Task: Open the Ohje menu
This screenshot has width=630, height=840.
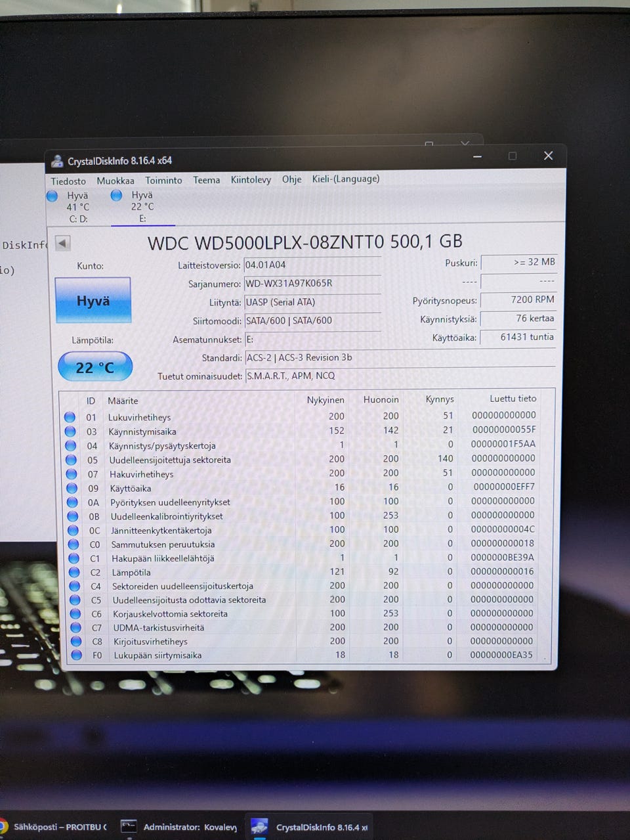Action: point(291,179)
